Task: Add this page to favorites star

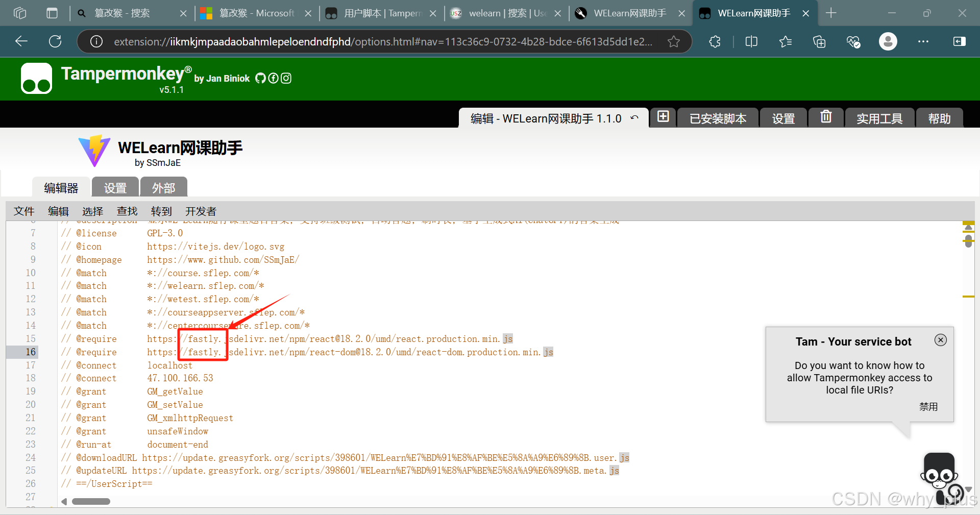Action: point(674,41)
